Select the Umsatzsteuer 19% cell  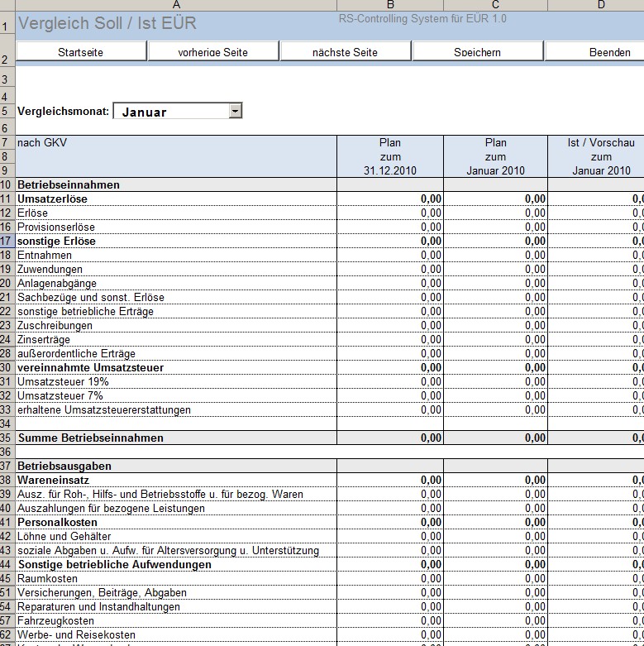coord(175,382)
